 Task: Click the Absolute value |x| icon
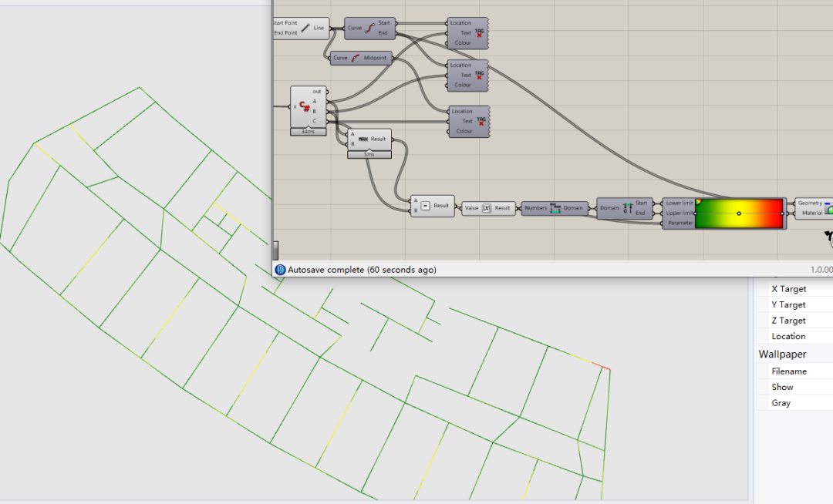pos(487,208)
